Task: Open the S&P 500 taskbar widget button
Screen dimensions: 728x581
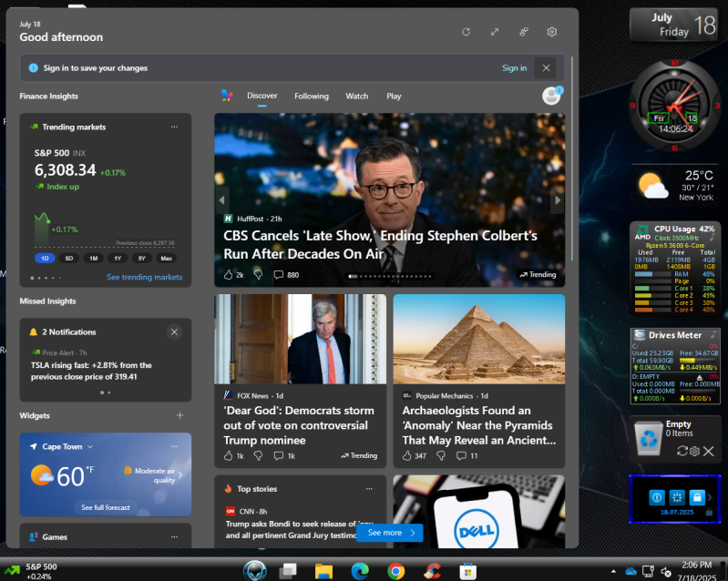Action: 30,571
